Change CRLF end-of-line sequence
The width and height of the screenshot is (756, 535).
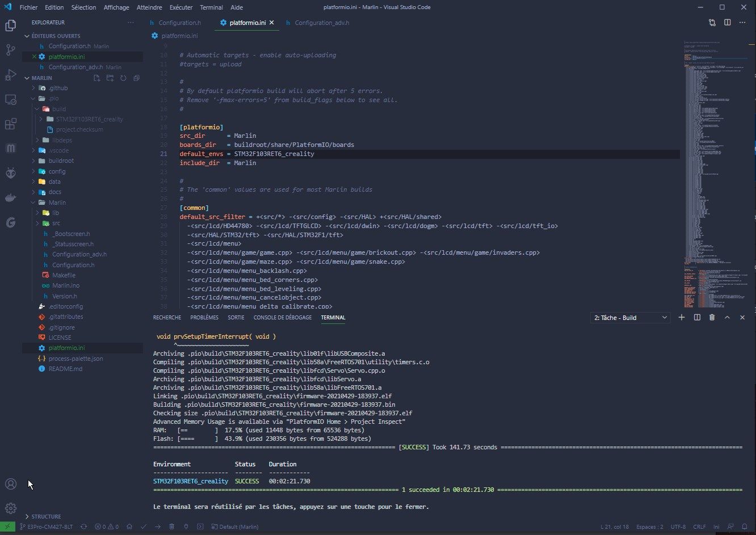click(x=699, y=527)
